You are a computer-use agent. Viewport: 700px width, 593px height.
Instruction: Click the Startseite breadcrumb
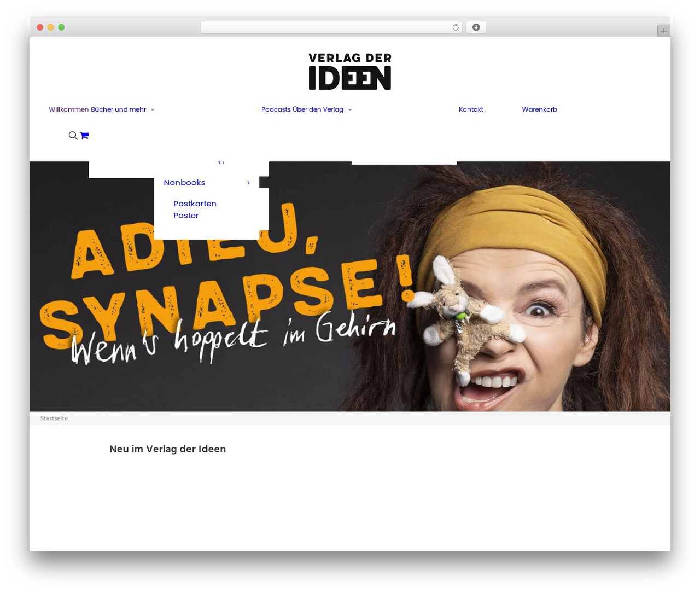click(54, 418)
